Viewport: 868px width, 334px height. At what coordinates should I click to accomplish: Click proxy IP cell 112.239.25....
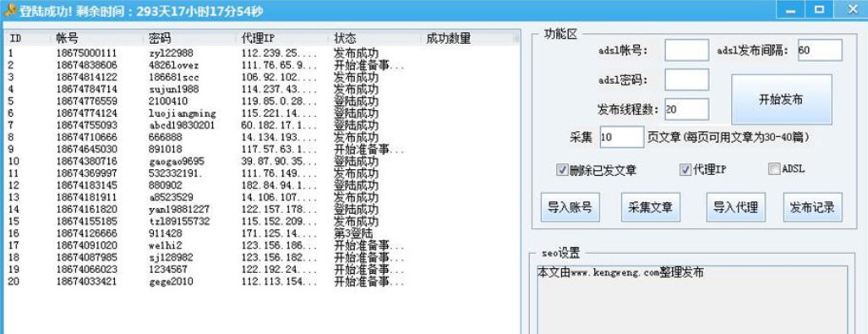280,53
